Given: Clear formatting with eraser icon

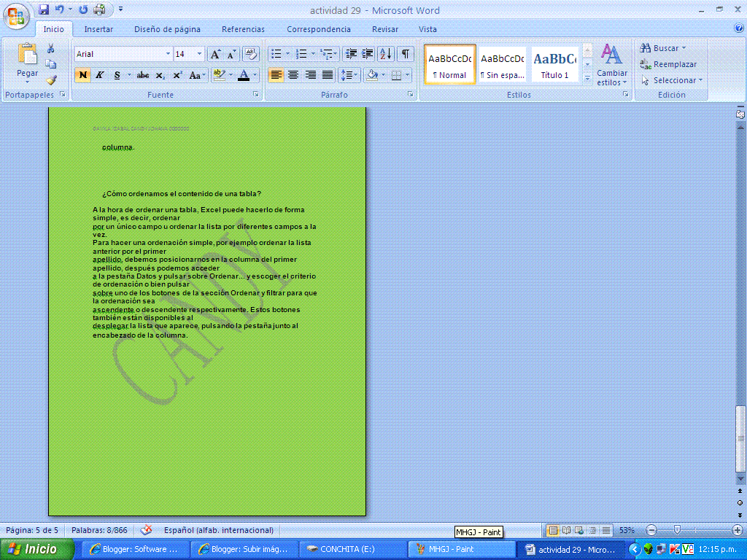Looking at the screenshot, I should [251, 54].
